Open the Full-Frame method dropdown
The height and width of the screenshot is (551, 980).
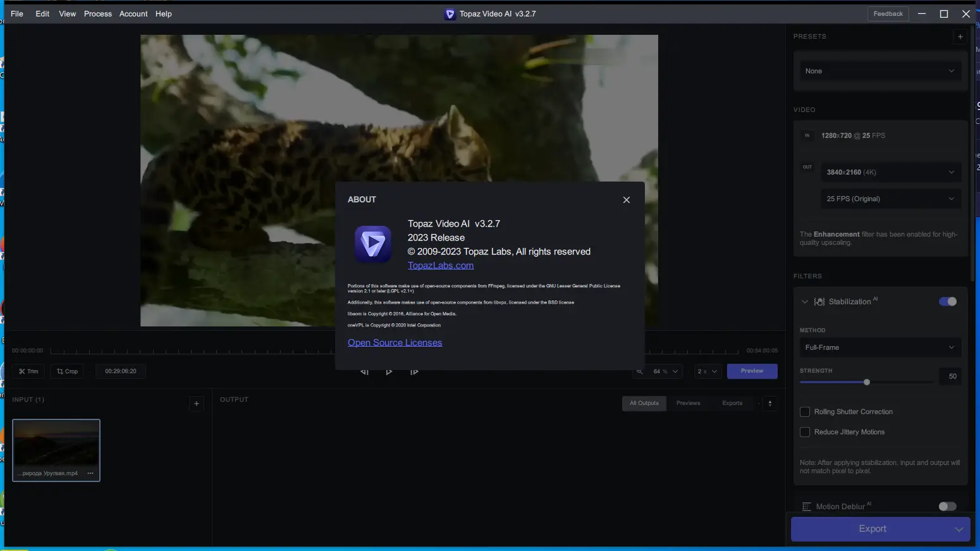tap(880, 347)
